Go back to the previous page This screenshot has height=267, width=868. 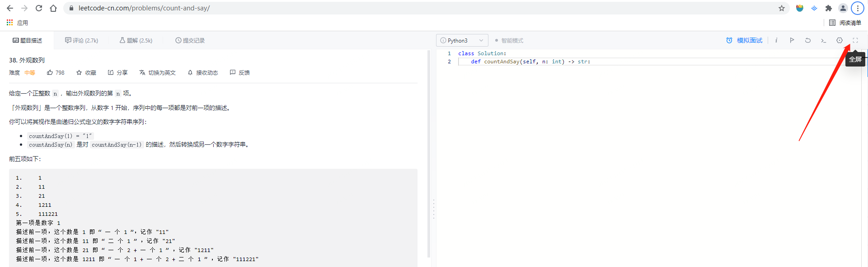tap(10, 8)
